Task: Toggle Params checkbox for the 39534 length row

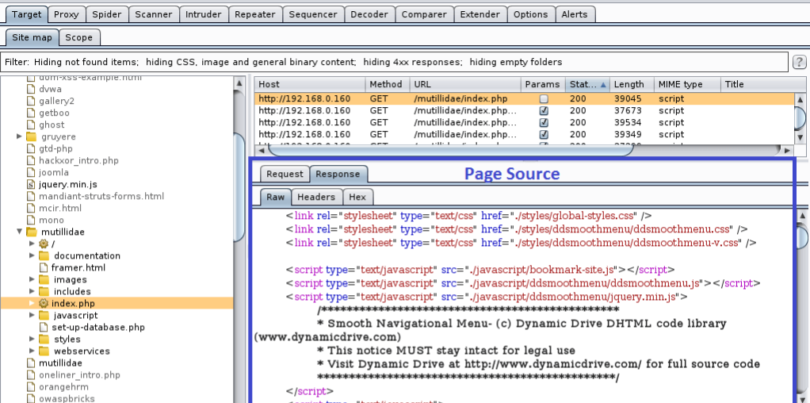Action: [544, 123]
